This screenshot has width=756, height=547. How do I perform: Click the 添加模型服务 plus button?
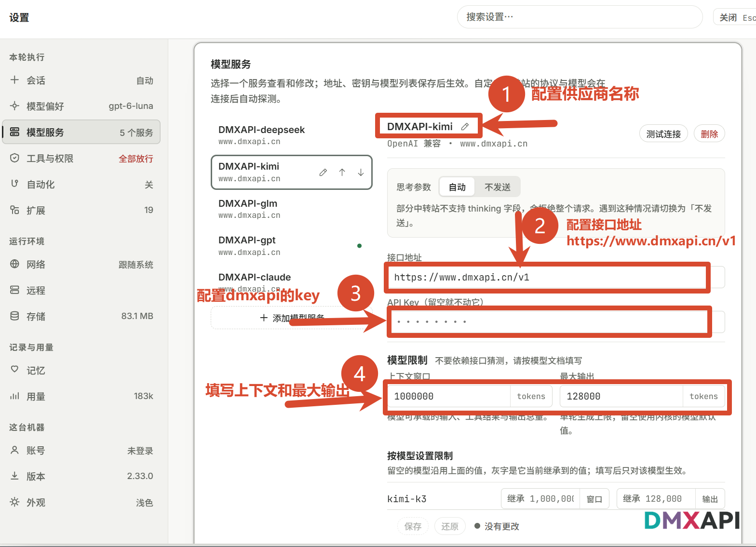(x=291, y=318)
